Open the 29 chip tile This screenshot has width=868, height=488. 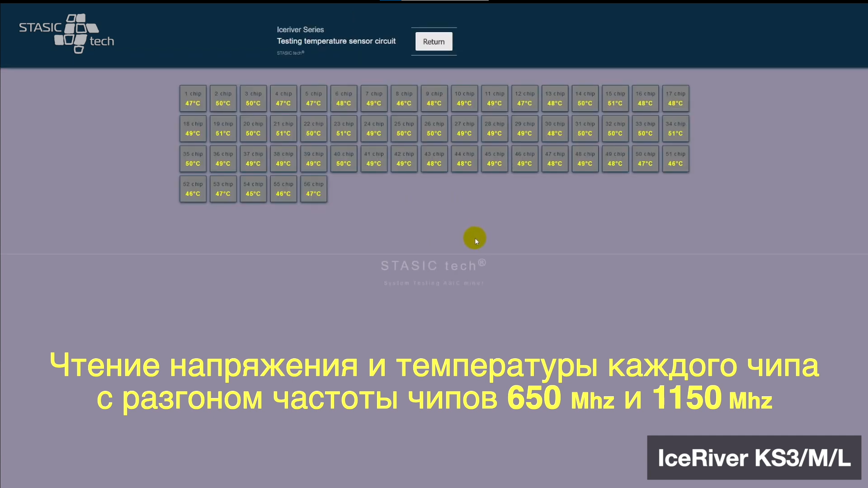tap(525, 129)
